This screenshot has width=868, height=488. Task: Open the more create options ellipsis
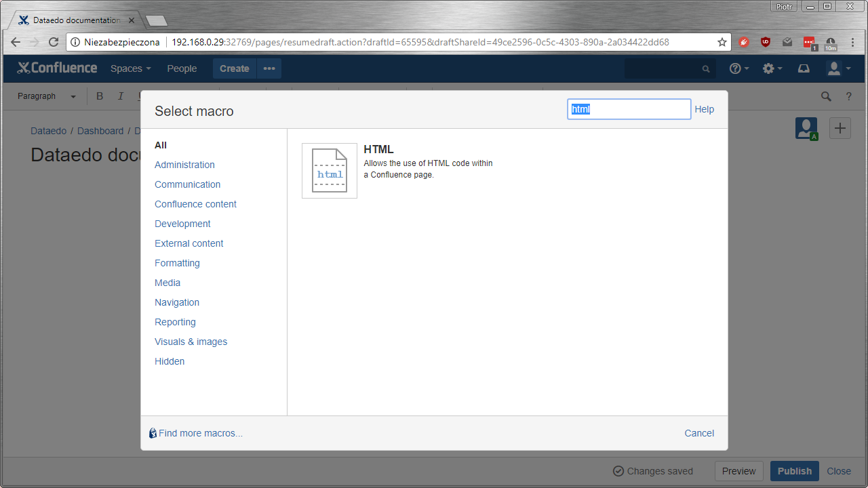(x=269, y=68)
